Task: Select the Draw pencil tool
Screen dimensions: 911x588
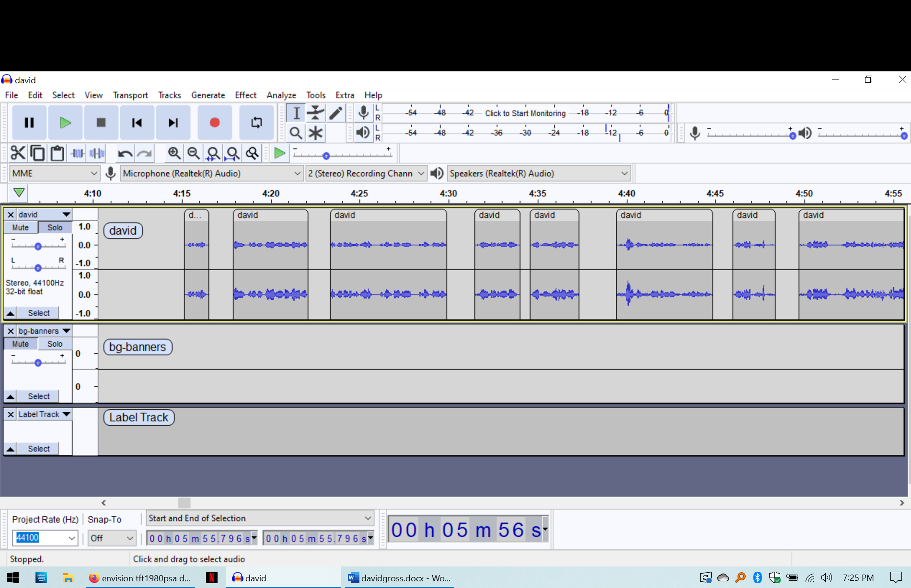Action: [x=335, y=113]
